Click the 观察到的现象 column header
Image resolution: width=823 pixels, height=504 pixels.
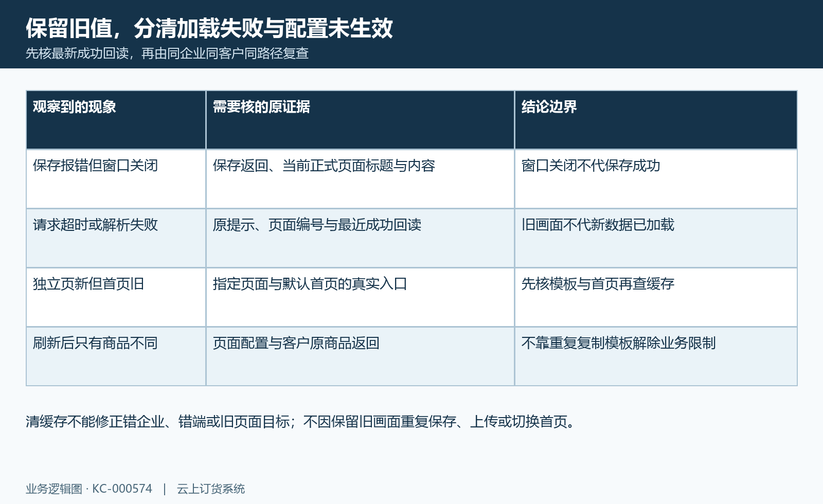[x=116, y=120]
